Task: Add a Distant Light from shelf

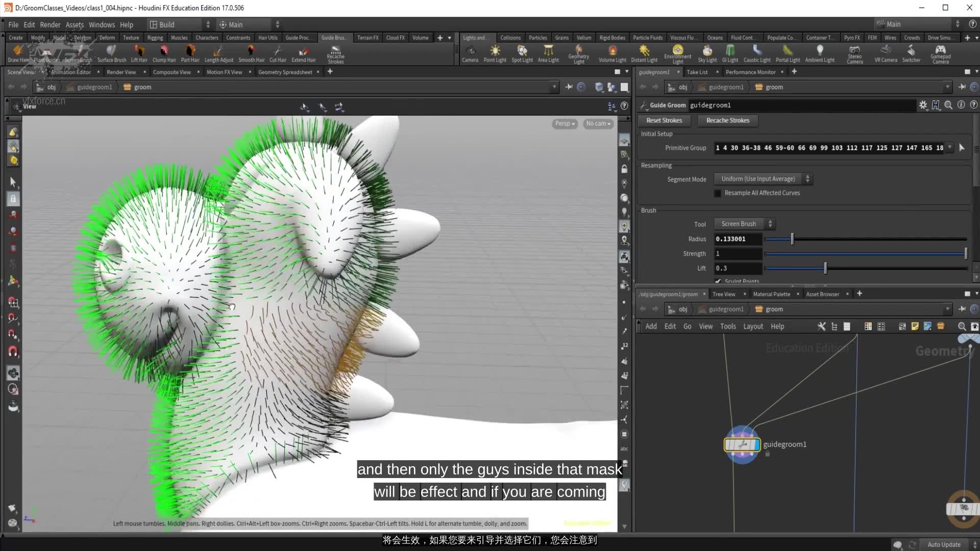Action: click(644, 54)
